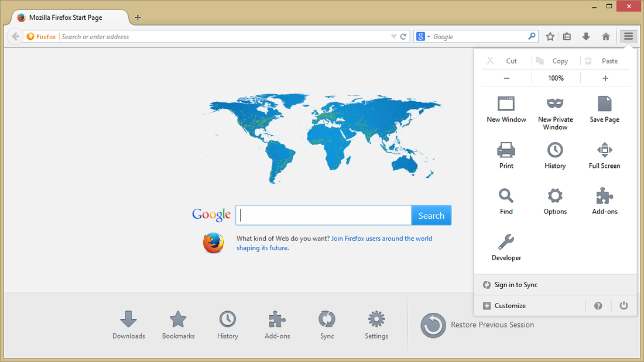The image size is (644, 362).
Task: Click the Help question mark icon
Action: click(598, 306)
